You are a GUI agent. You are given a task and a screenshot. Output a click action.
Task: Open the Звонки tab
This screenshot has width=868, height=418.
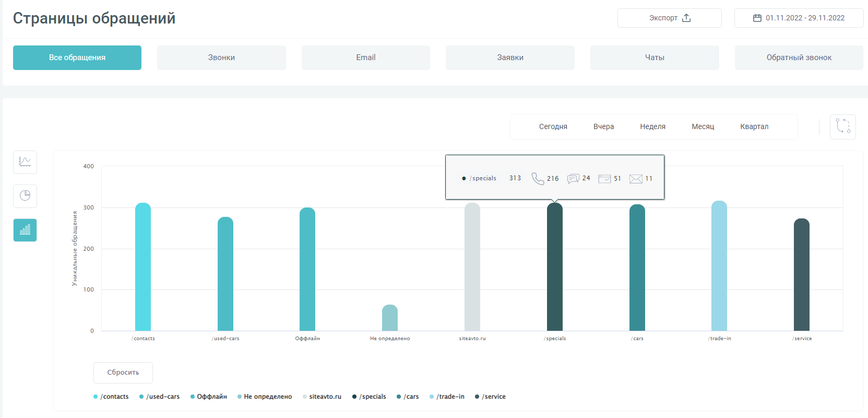[221, 57]
